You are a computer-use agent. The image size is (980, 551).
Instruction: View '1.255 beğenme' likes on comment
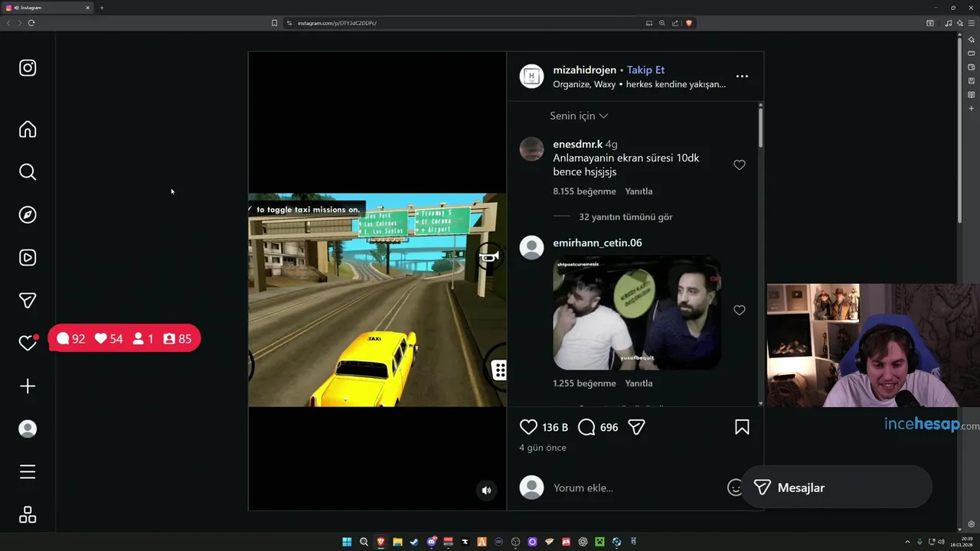tap(584, 383)
